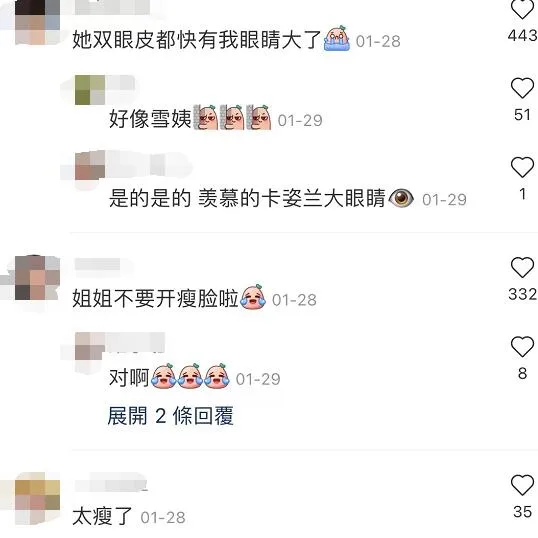The width and height of the screenshot is (538, 538).
Task: Open blurred username above 姐姐不要开瘦脸啦
Action: coord(98,265)
